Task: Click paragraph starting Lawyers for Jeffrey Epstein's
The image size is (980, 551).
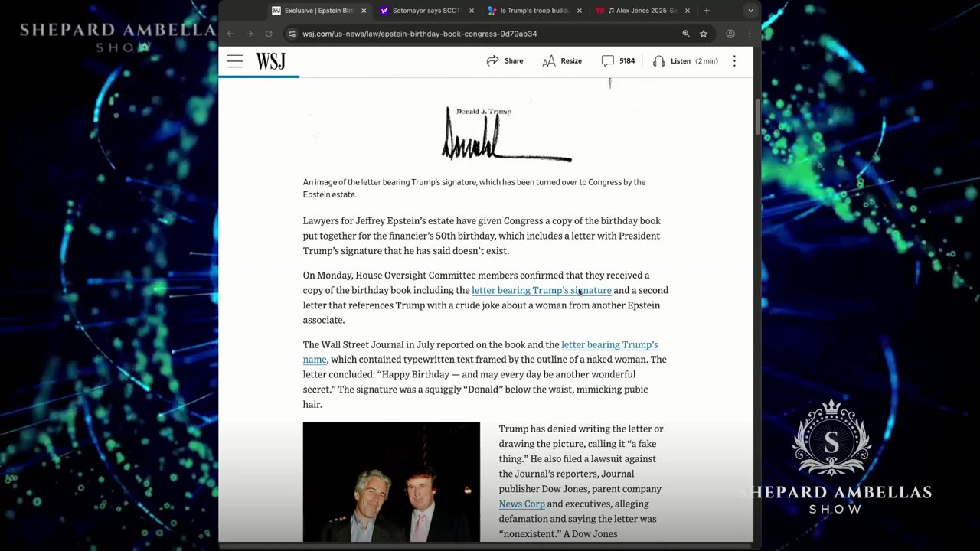Action: coord(482,236)
